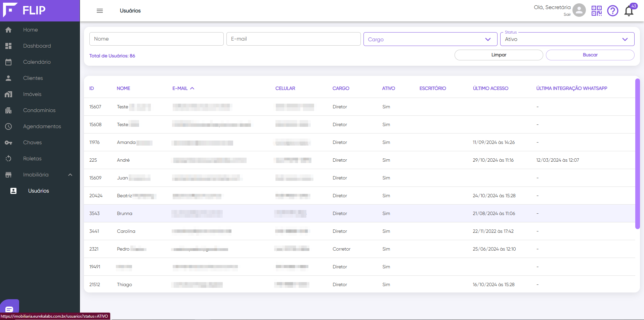Open the QR code scanner icon

tap(597, 11)
